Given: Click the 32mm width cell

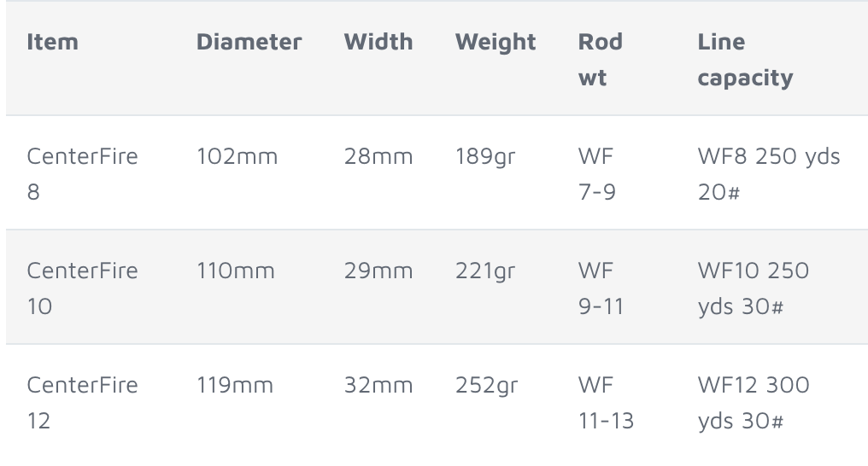Looking at the screenshot, I should (378, 385).
